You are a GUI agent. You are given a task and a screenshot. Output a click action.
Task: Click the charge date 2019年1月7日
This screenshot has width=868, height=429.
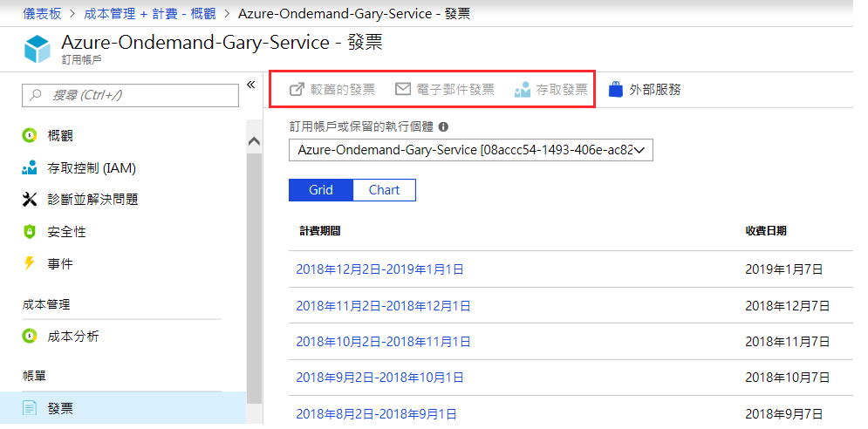coord(784,269)
